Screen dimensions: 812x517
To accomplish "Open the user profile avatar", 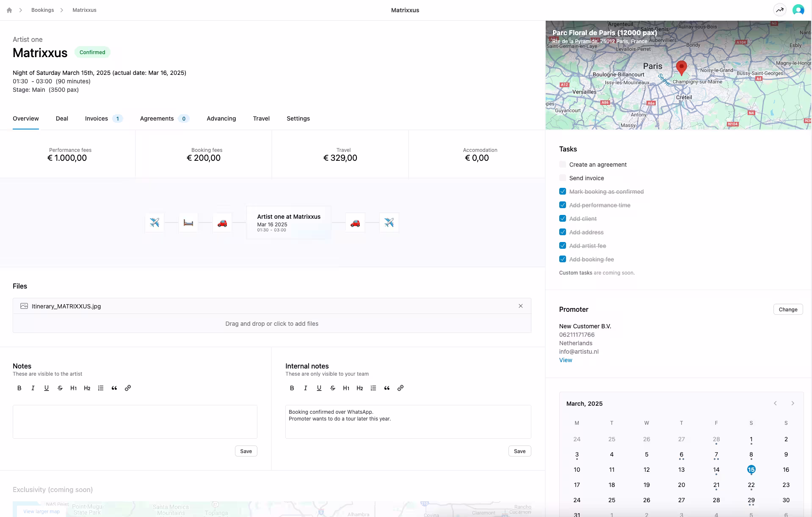I will [798, 10].
